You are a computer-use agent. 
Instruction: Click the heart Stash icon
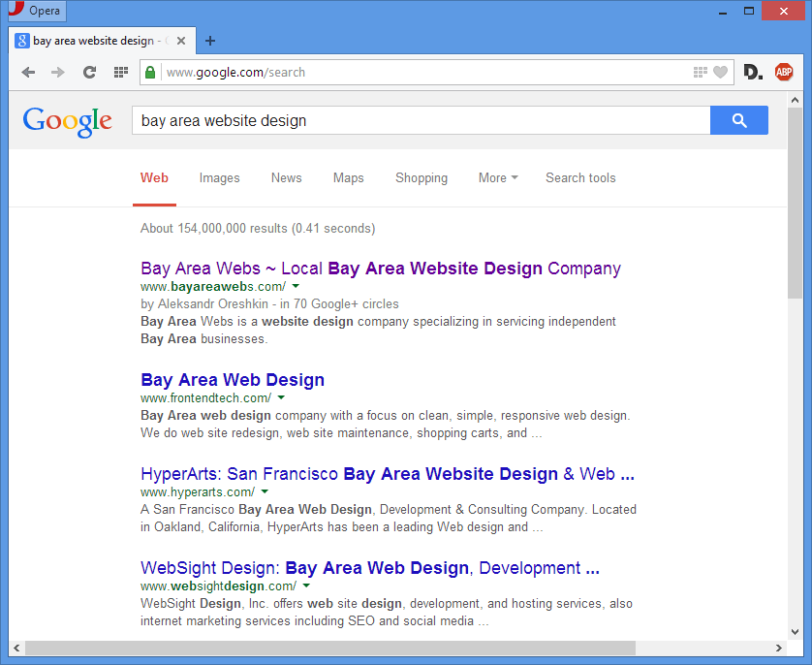(720, 72)
